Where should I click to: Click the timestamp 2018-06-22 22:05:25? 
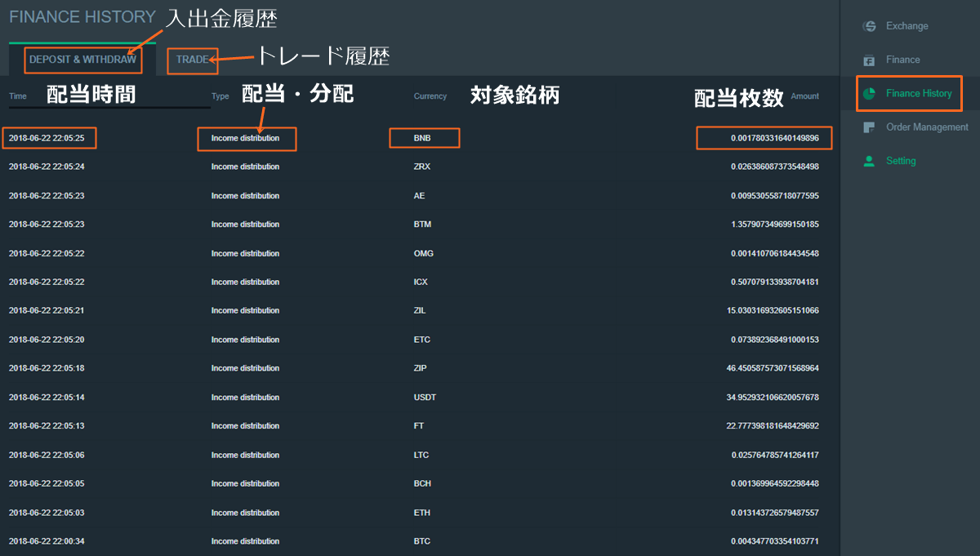pyautogui.click(x=49, y=137)
